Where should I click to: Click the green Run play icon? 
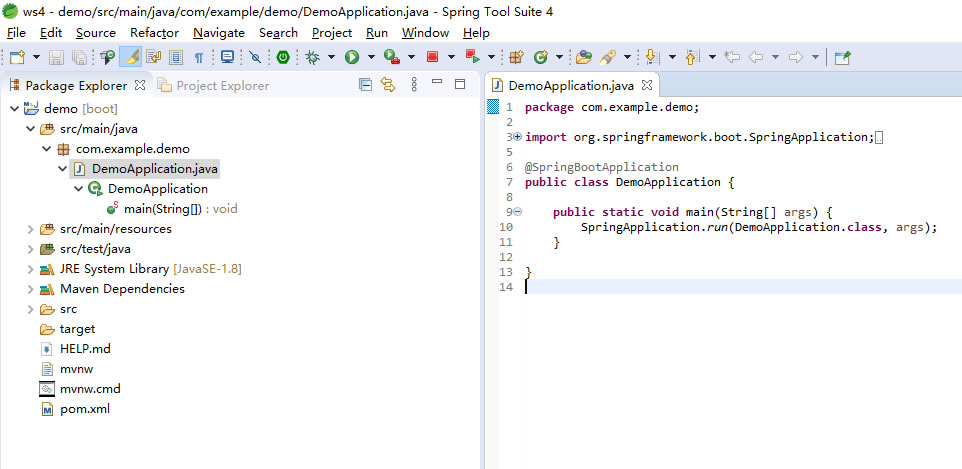point(352,58)
